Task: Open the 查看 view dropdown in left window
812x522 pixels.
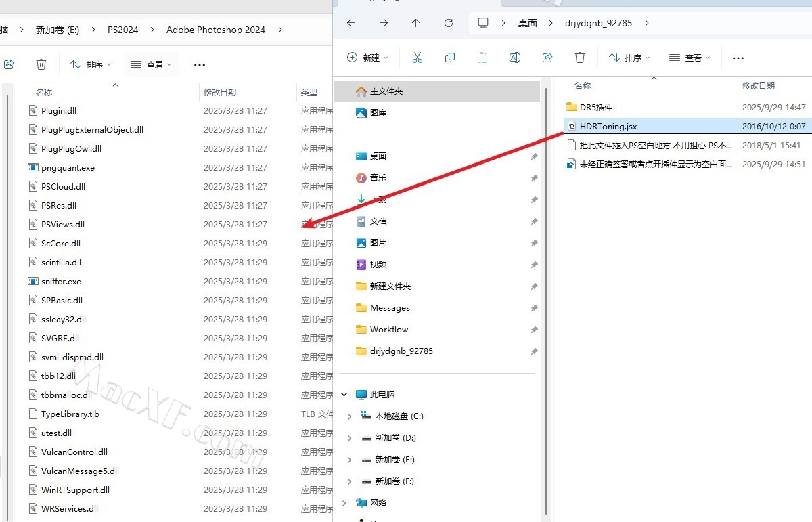Action: [x=151, y=64]
